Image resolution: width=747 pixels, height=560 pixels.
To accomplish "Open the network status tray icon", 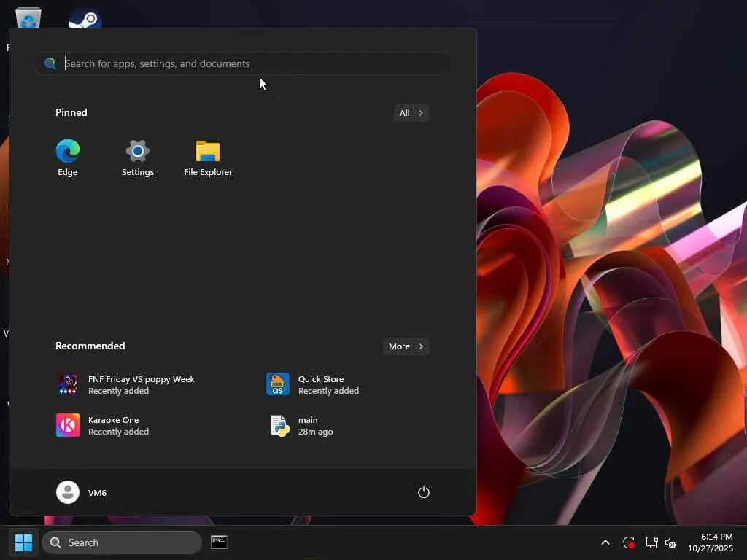I will point(651,542).
